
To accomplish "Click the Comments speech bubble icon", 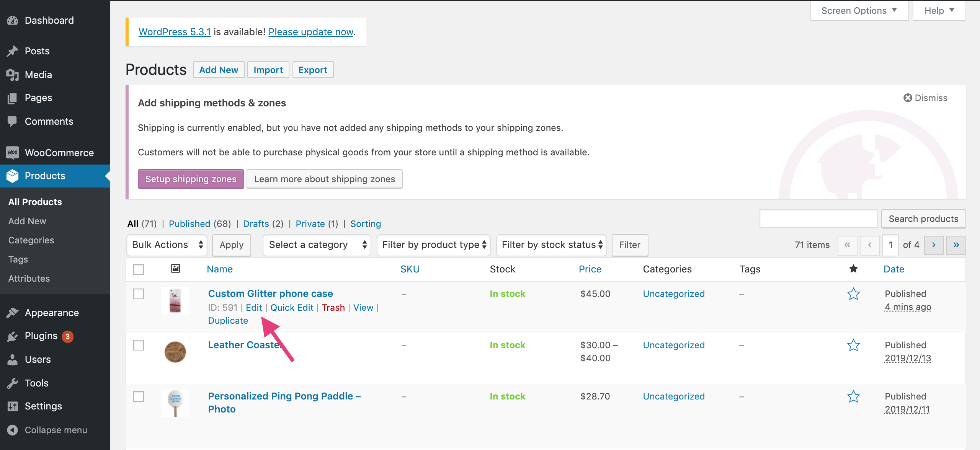I will (13, 121).
